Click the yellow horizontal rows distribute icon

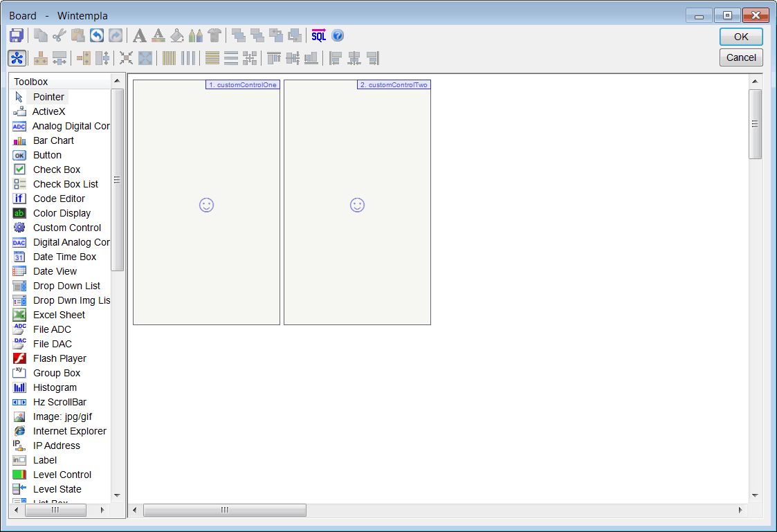point(212,58)
